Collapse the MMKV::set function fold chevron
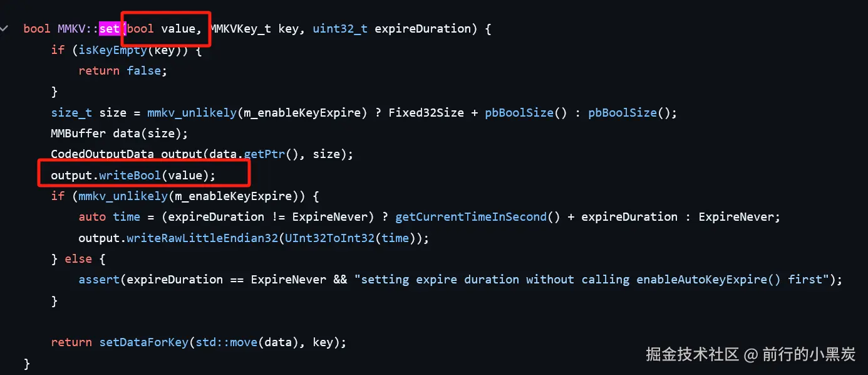This screenshot has width=868, height=375. [x=5, y=29]
